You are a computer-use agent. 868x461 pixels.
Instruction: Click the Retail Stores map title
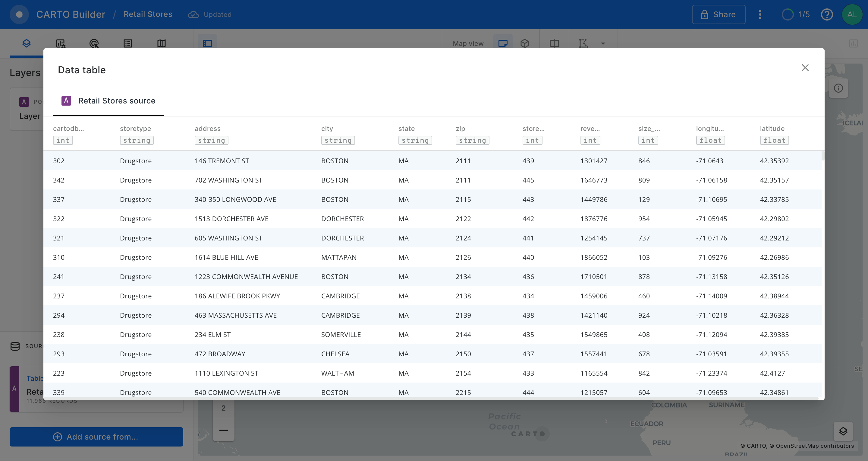point(148,14)
